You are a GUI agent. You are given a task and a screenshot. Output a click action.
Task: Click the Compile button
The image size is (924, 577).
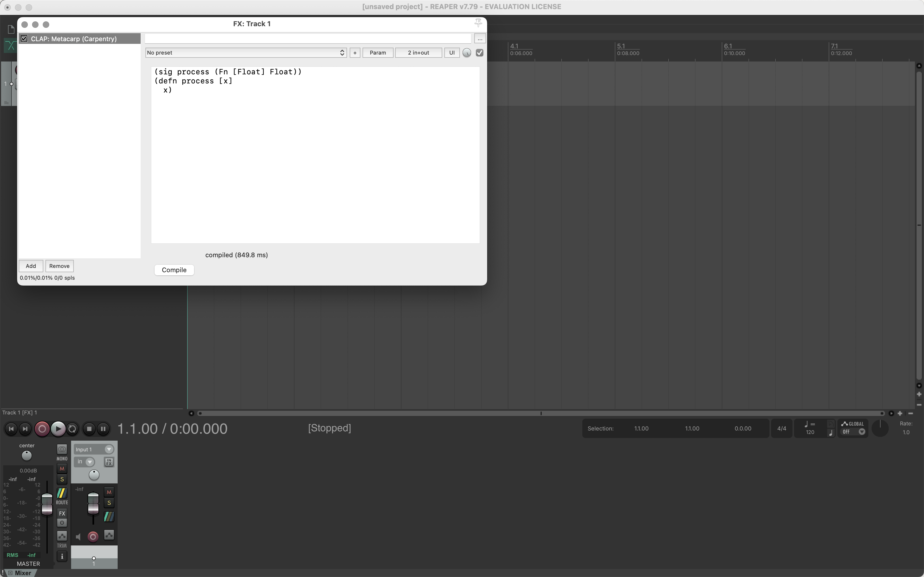point(174,270)
